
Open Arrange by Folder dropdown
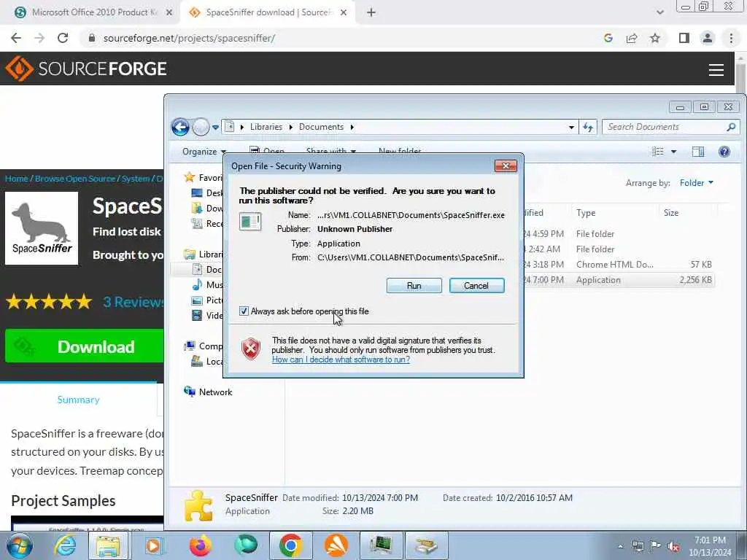tap(697, 183)
